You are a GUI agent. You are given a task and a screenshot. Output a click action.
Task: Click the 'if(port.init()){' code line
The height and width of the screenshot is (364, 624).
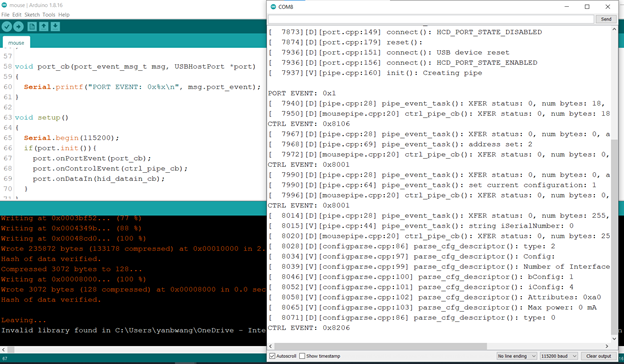point(60,148)
